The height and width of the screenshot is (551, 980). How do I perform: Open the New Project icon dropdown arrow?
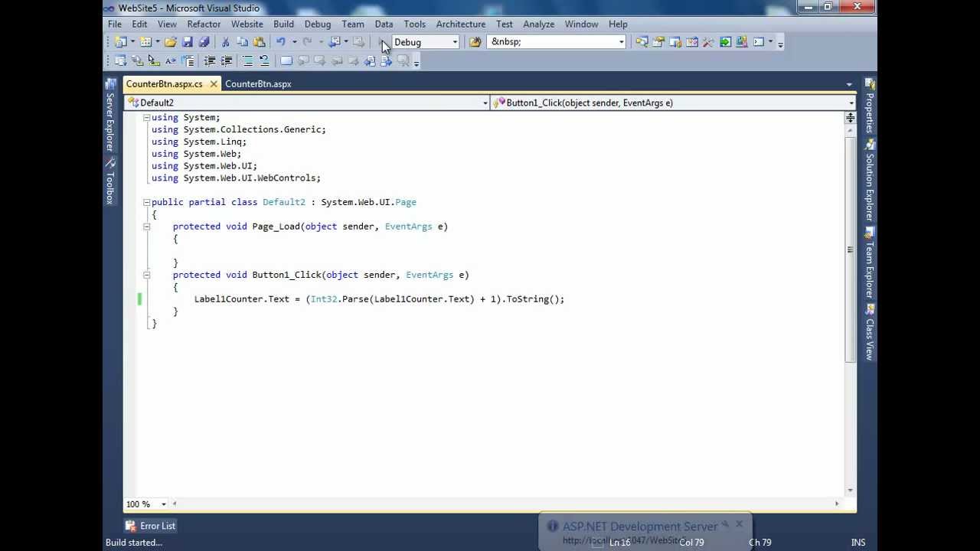132,42
